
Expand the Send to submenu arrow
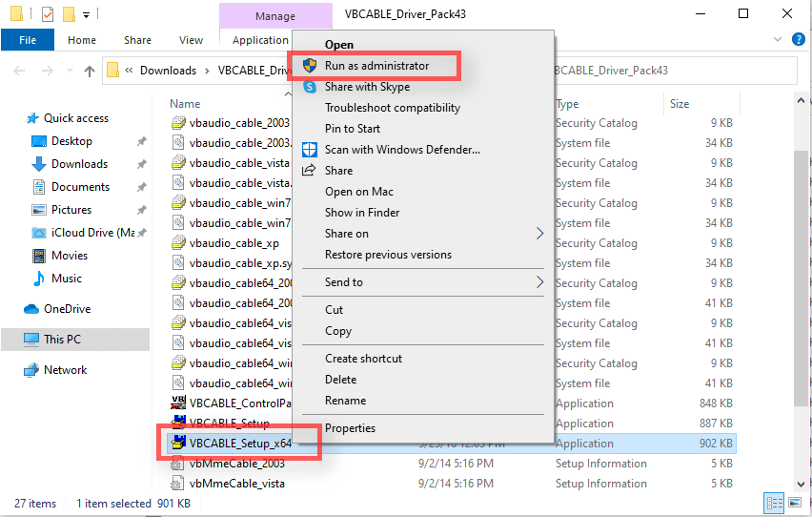(539, 282)
